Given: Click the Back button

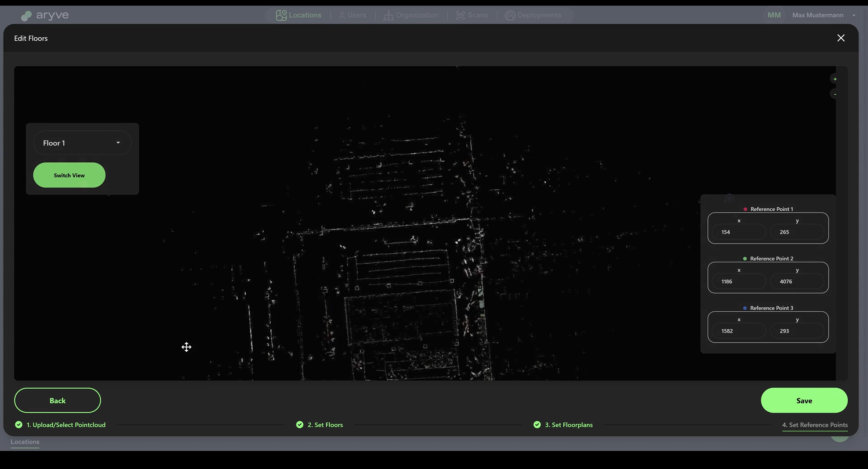Looking at the screenshot, I should click(57, 400).
